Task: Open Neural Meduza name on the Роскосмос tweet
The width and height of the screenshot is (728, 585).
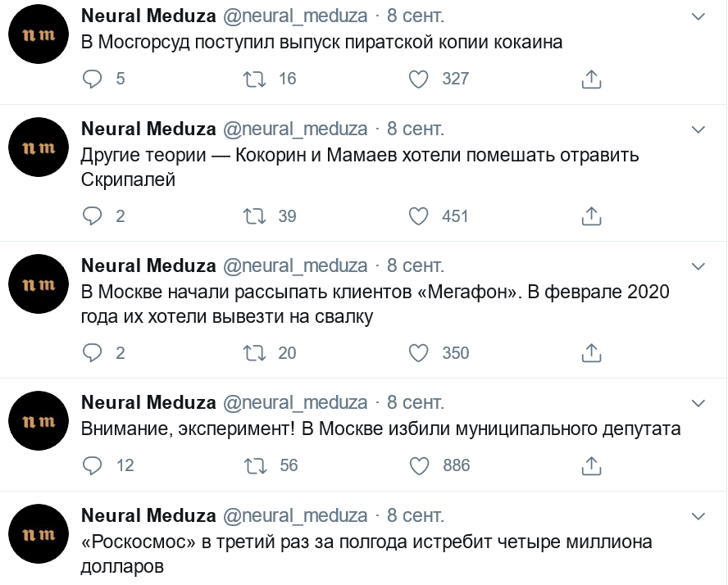Action: click(x=148, y=515)
